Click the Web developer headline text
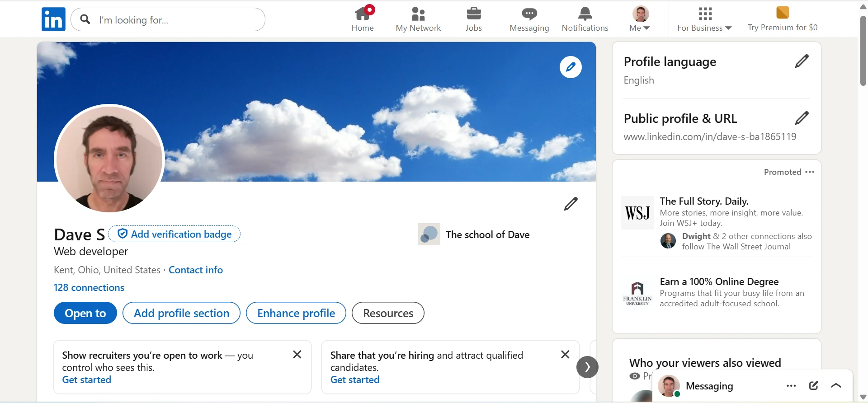The height and width of the screenshot is (403, 868). (91, 252)
